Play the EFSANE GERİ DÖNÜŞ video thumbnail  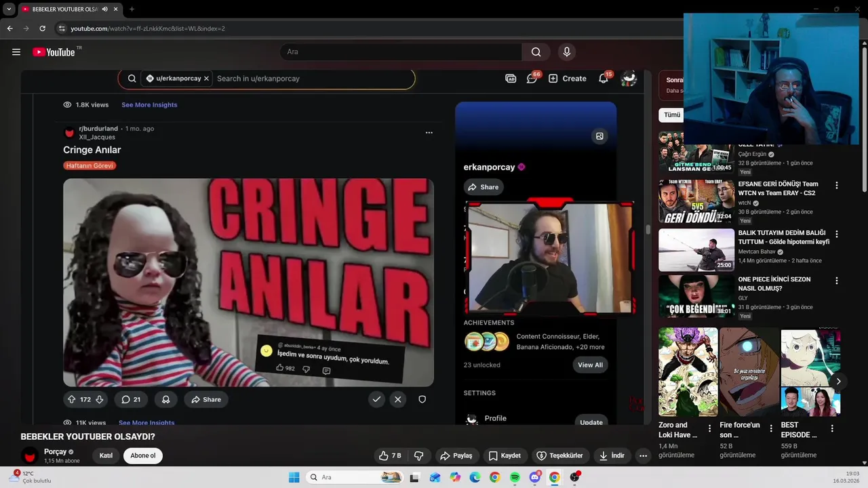click(696, 201)
